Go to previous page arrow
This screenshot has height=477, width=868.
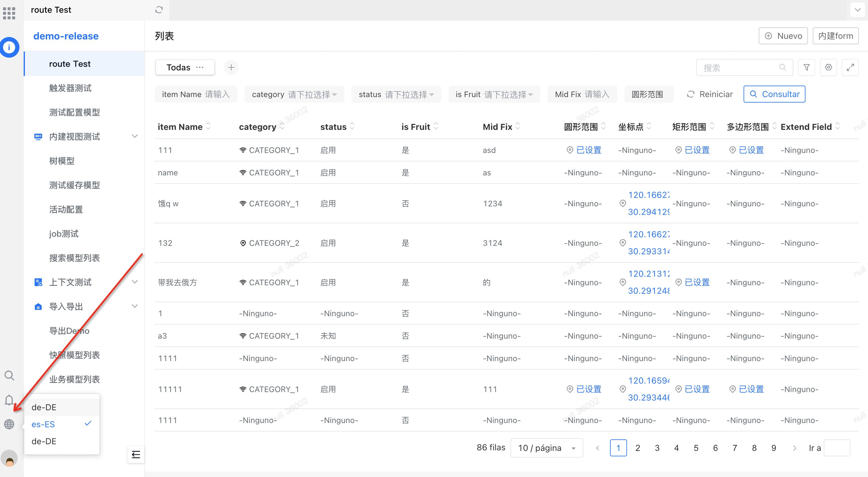tap(598, 448)
